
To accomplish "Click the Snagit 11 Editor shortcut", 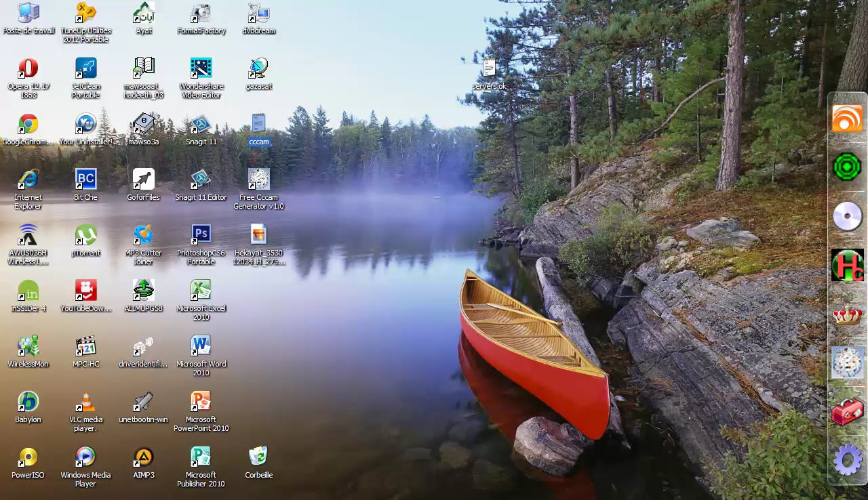I will (x=201, y=180).
